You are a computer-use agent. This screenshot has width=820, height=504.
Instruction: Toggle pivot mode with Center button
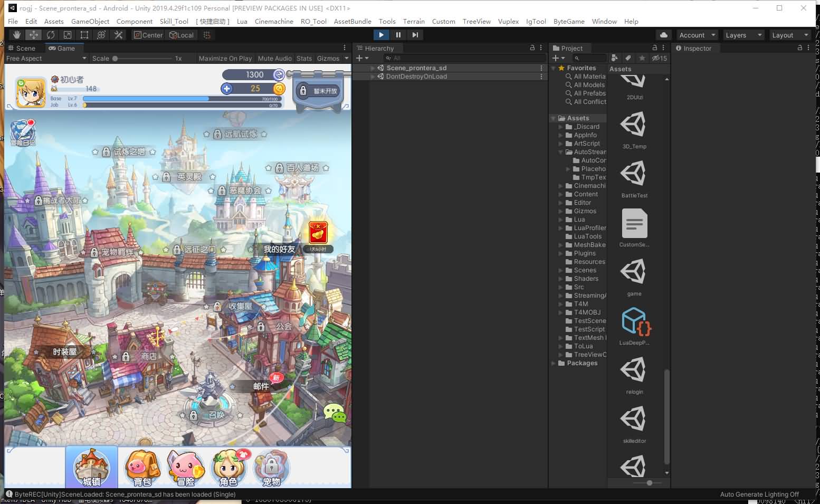148,35
